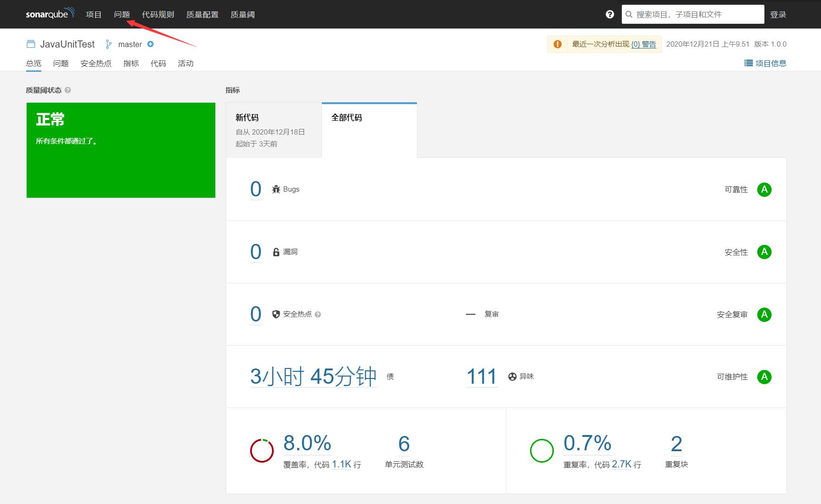This screenshot has height=504, width=821.
Task: Click the 2 duplicated blocks count
Action: coord(676,444)
